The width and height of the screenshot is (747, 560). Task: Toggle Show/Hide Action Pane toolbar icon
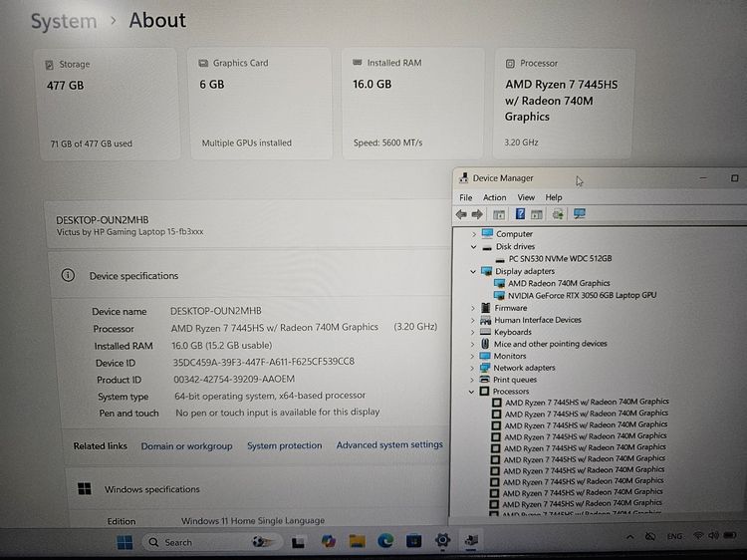point(537,214)
